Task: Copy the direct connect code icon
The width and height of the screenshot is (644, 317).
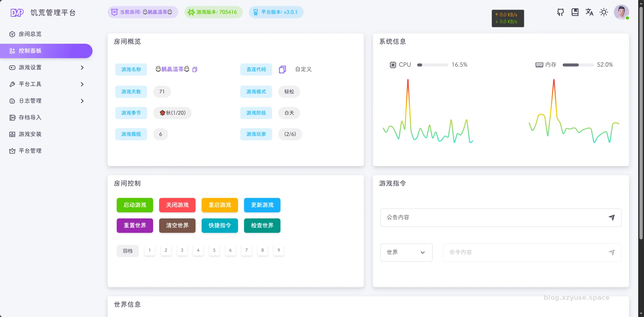Action: point(282,69)
